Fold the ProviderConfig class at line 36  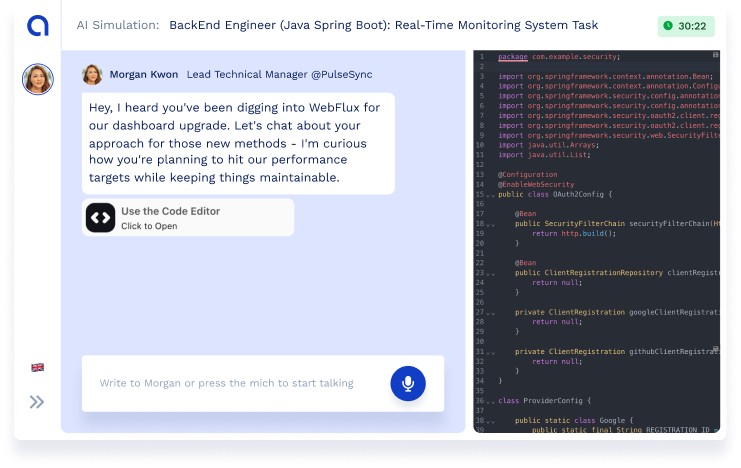(491, 400)
